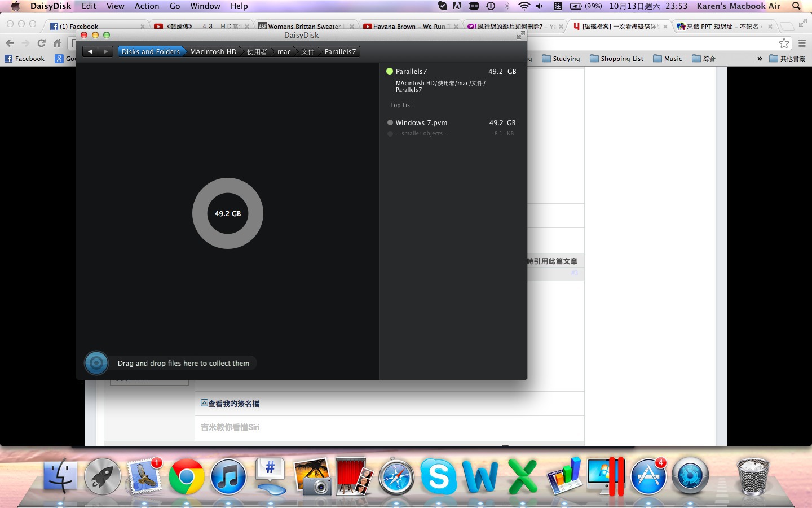Screen dimensions: 812x508
Task: Open Spotlight search magnifier
Action: tap(796, 6)
